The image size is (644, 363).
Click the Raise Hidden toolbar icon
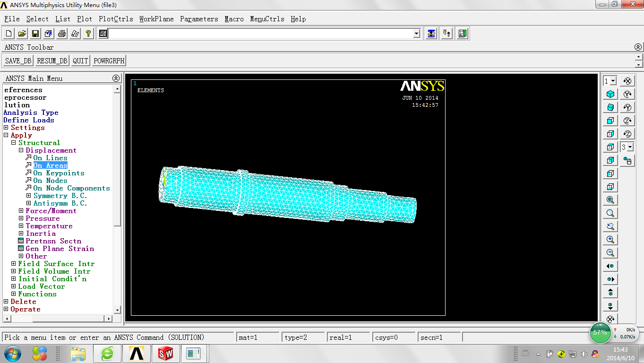coord(431,34)
